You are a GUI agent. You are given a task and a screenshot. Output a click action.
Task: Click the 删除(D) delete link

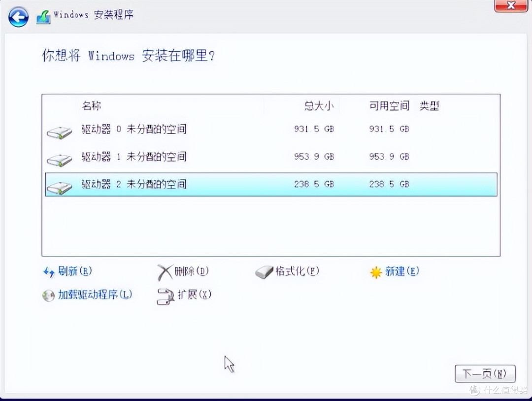[x=192, y=271]
